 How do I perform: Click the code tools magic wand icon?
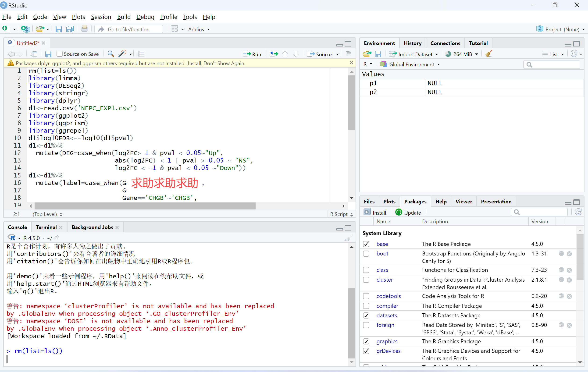[x=122, y=54]
